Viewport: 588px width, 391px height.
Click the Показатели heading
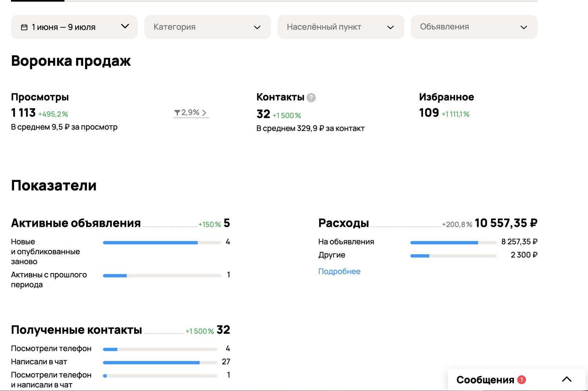click(54, 185)
